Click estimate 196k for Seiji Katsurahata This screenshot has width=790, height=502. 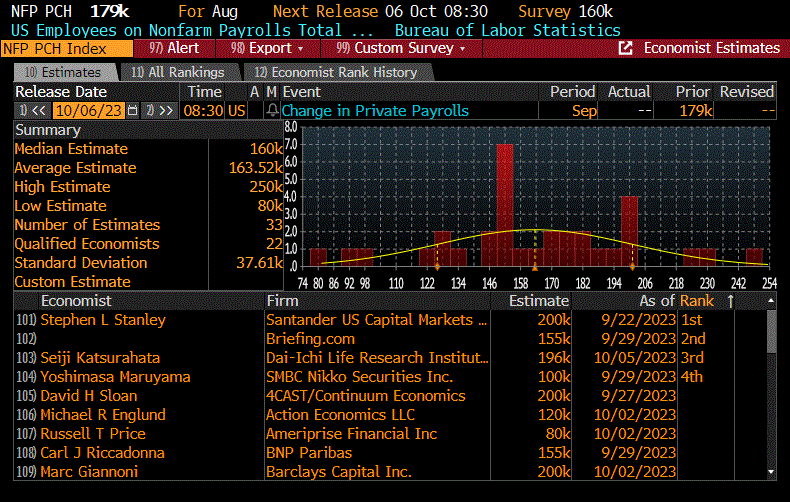pos(554,358)
